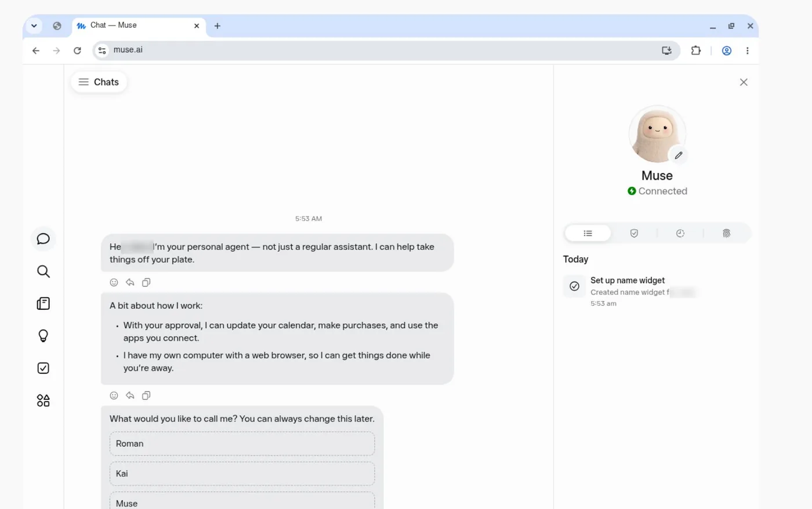This screenshot has height=509, width=812.
Task: Reply to the 'how I work' message
Action: (x=130, y=396)
